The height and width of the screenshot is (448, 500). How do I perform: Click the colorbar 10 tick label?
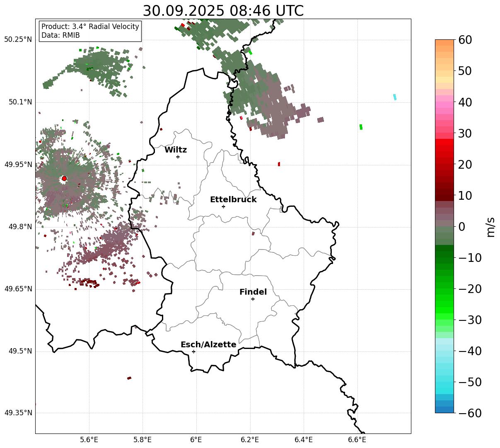(x=465, y=196)
